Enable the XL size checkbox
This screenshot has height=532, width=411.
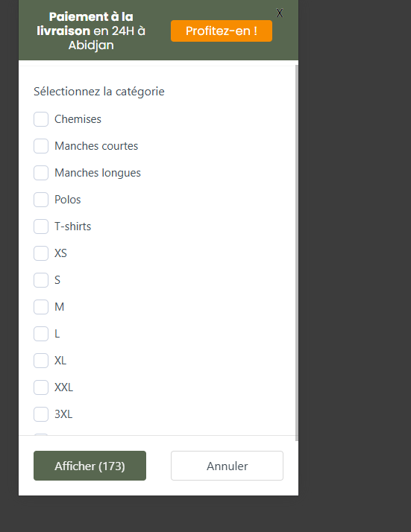click(41, 361)
